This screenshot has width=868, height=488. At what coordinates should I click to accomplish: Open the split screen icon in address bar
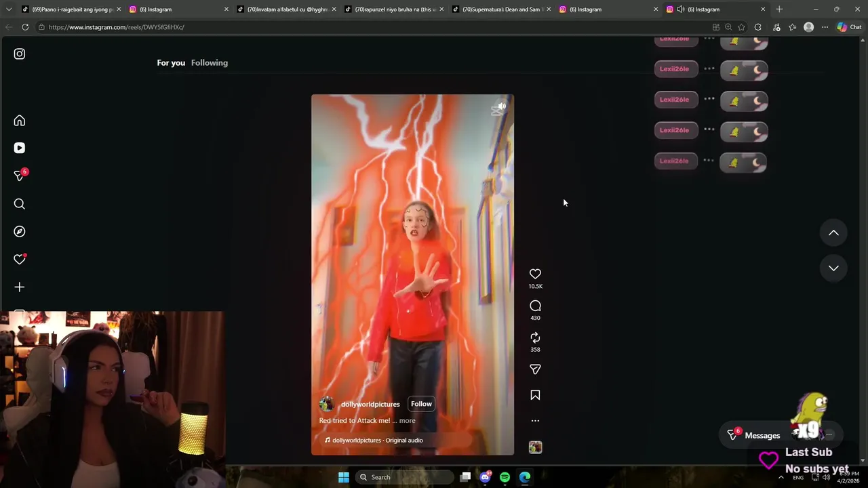(716, 27)
